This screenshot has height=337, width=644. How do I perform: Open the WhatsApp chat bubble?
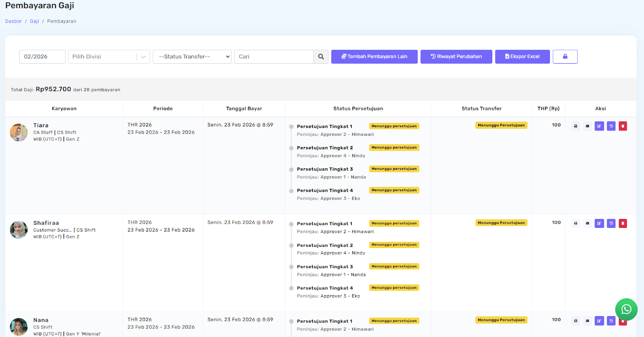626,309
